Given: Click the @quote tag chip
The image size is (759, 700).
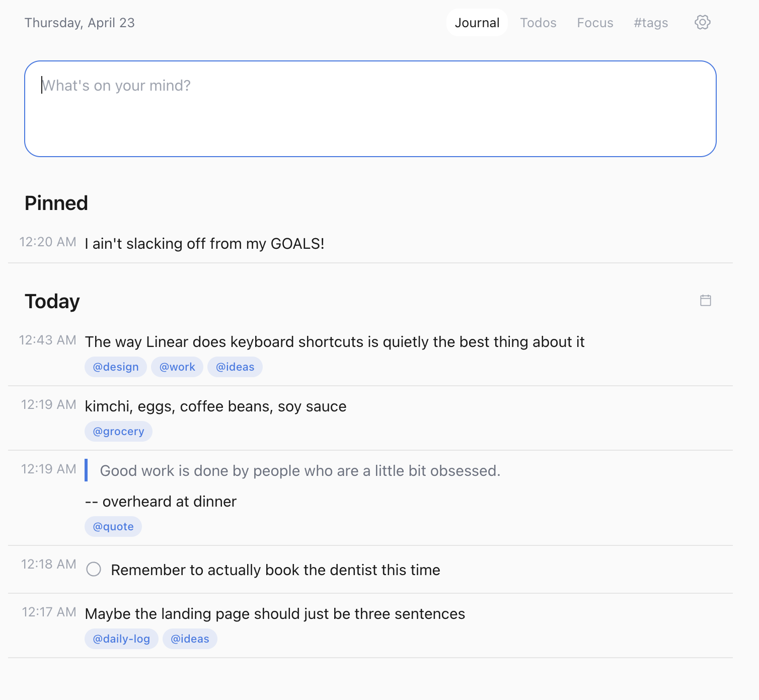Looking at the screenshot, I should pyautogui.click(x=113, y=527).
